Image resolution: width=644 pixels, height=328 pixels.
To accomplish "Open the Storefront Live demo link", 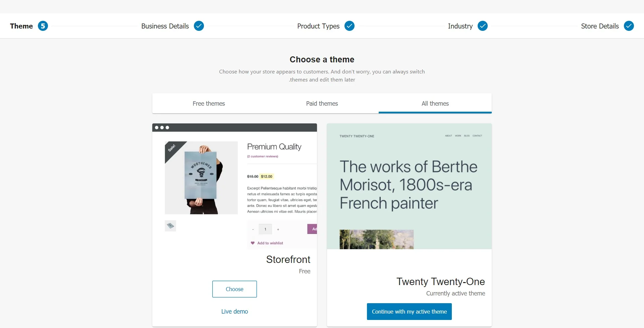I will pyautogui.click(x=234, y=312).
